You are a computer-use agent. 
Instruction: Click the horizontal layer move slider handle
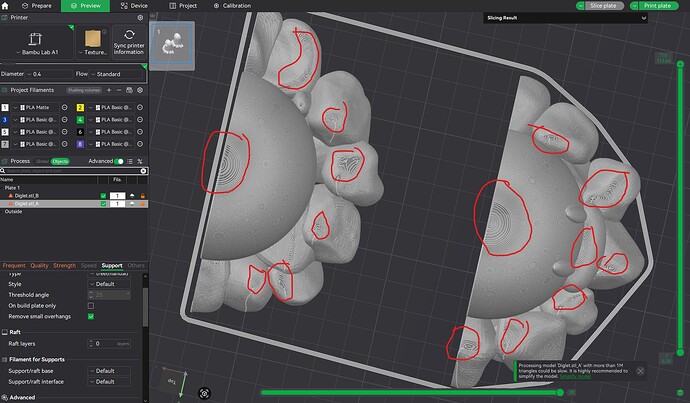click(x=560, y=392)
